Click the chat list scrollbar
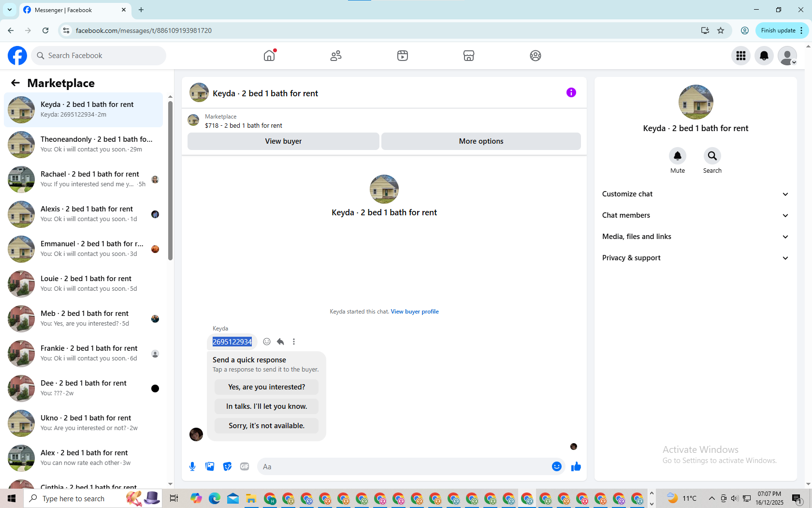 (x=170, y=180)
